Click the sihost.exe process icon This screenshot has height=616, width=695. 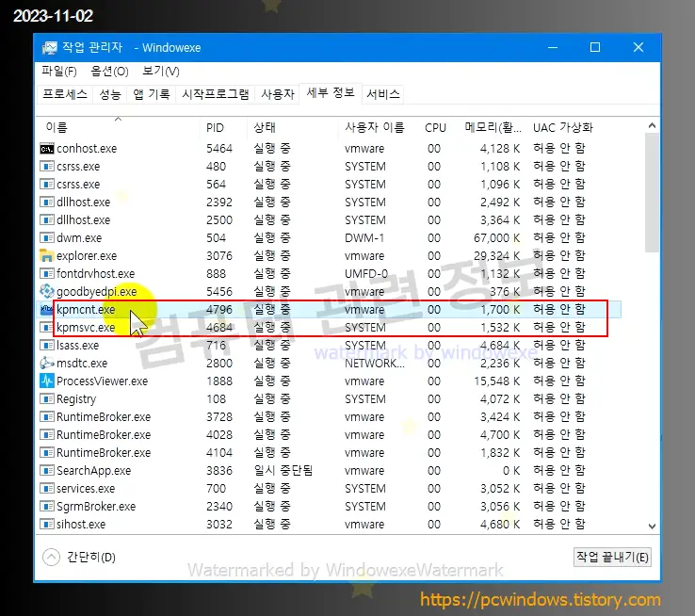click(x=46, y=524)
